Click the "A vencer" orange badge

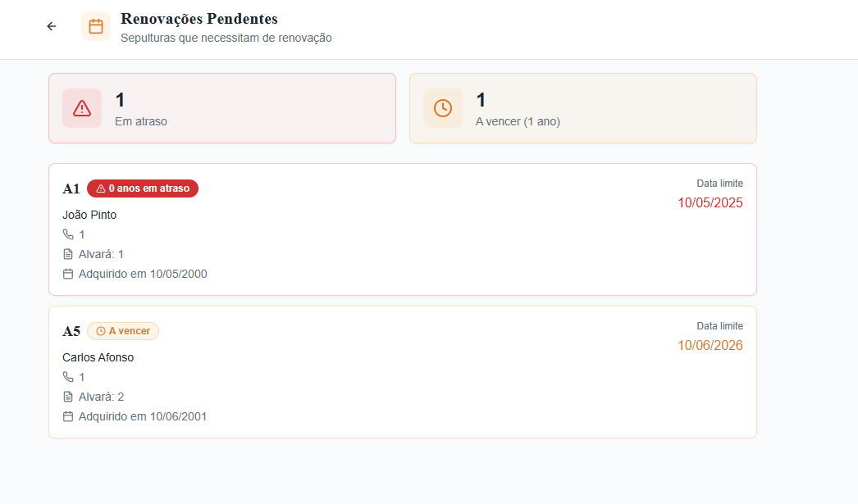coord(123,331)
